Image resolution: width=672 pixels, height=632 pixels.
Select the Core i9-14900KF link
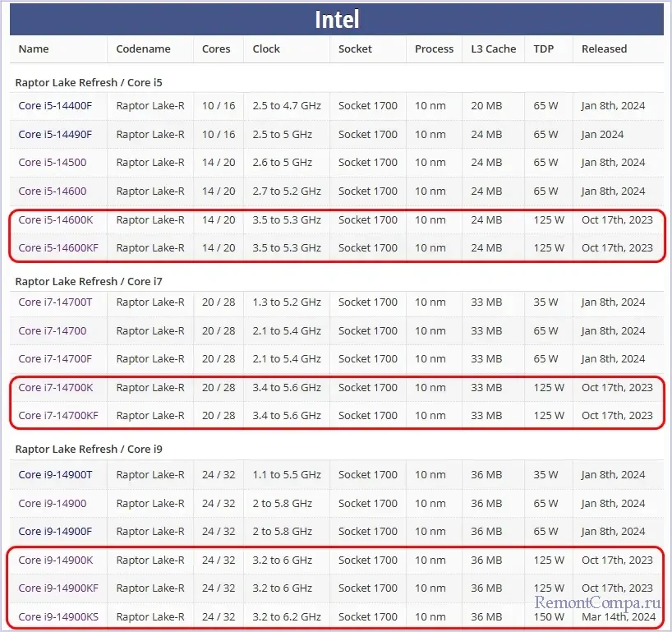click(x=58, y=588)
